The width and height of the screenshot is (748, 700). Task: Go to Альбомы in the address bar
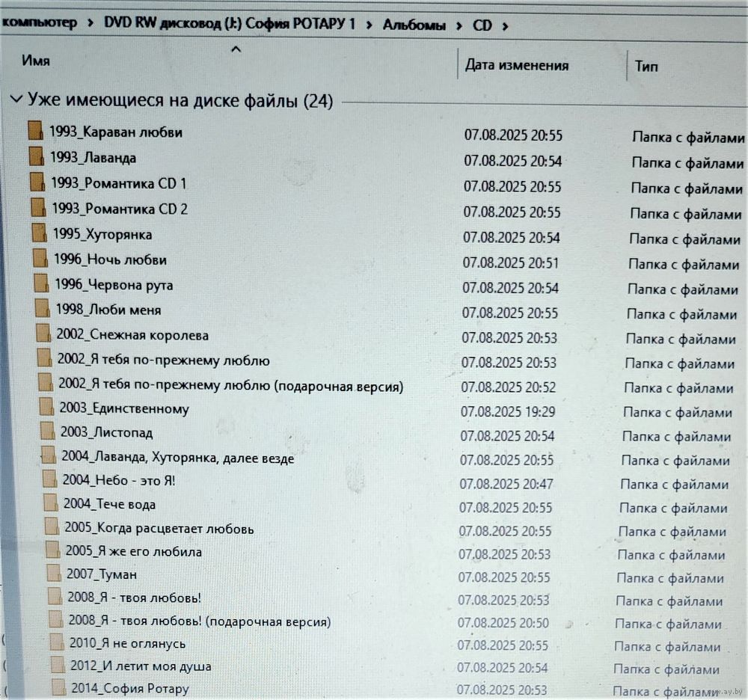pos(414,25)
